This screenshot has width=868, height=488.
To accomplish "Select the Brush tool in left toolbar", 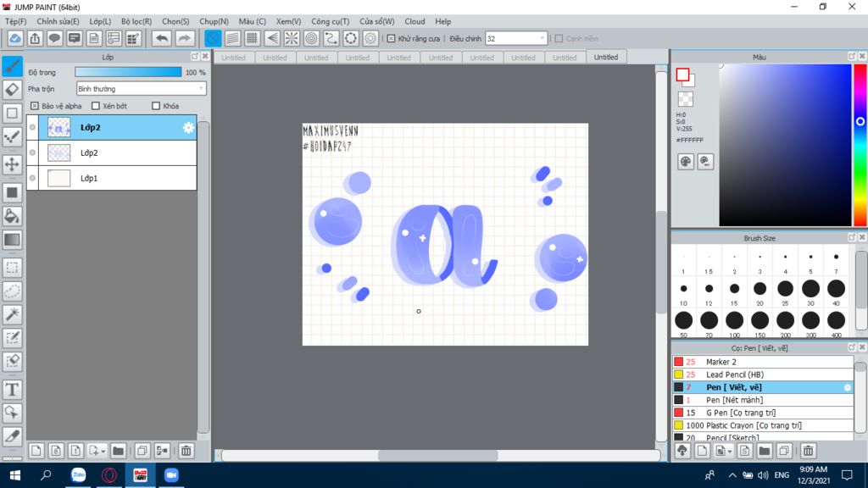I will pos(12,66).
